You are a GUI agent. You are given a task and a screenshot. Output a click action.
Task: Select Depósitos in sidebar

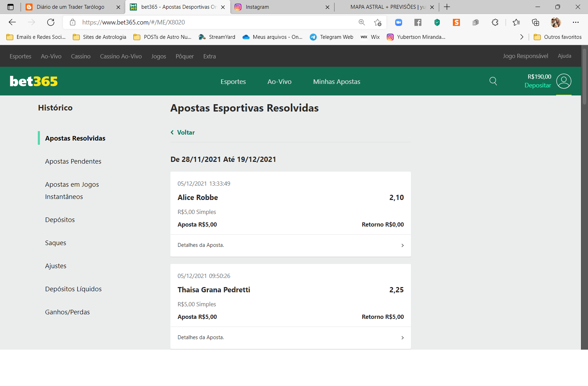click(x=60, y=220)
